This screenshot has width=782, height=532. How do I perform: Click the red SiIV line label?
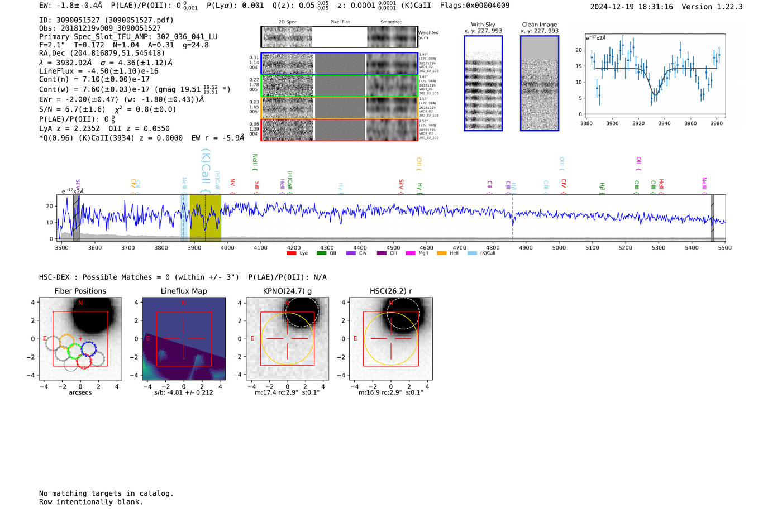(x=401, y=186)
